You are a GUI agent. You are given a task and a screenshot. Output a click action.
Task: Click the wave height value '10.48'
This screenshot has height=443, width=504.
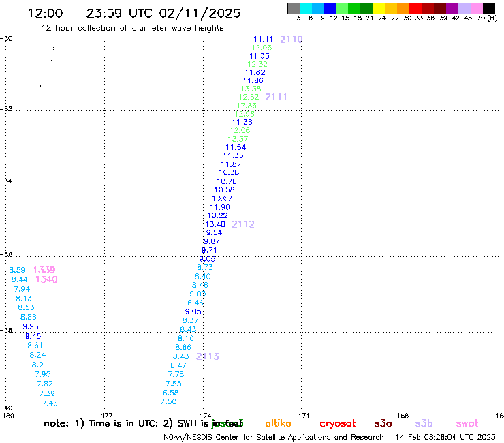215,224
